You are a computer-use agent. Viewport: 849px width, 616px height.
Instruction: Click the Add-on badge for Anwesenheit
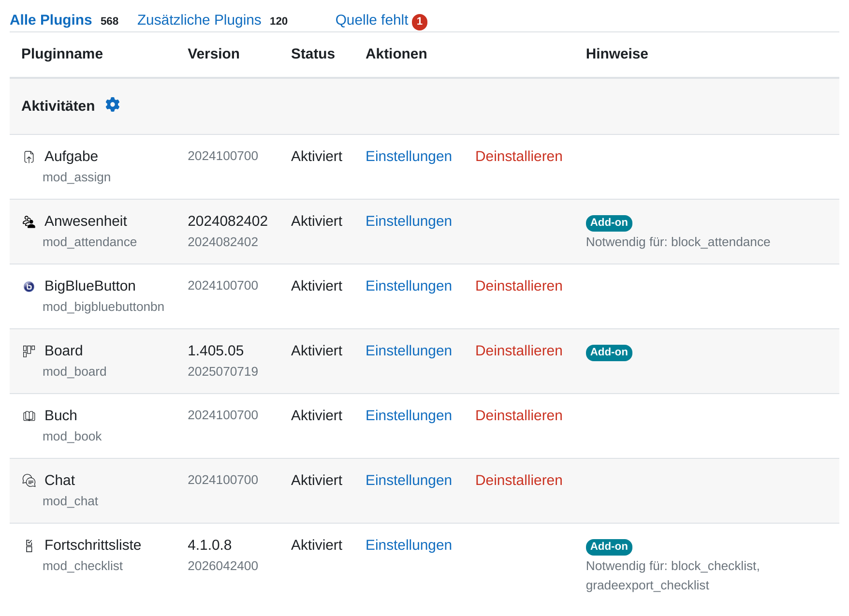(x=609, y=223)
